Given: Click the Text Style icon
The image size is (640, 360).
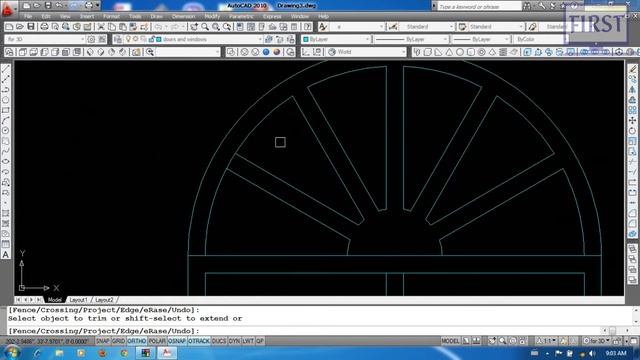Looking at the screenshot, I should 323,27.
